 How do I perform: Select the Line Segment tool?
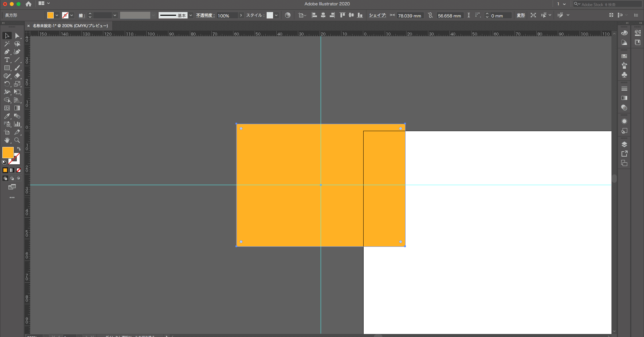tap(17, 60)
